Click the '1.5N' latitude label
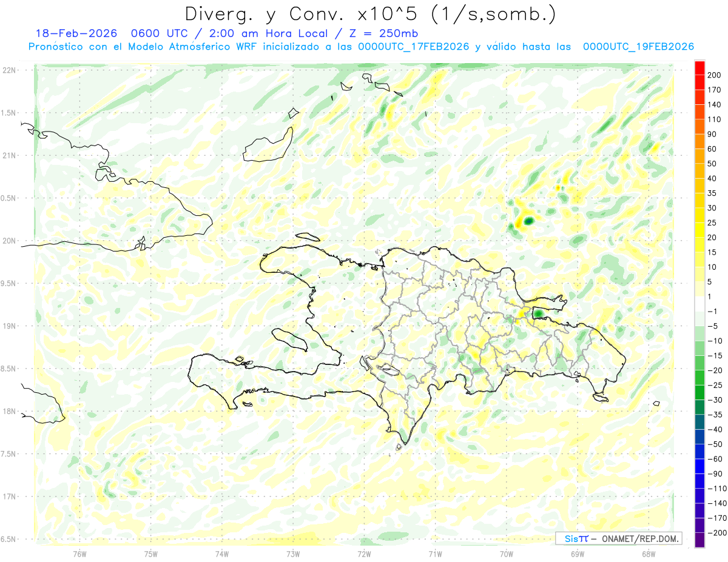The width and height of the screenshot is (728, 562). [9, 113]
